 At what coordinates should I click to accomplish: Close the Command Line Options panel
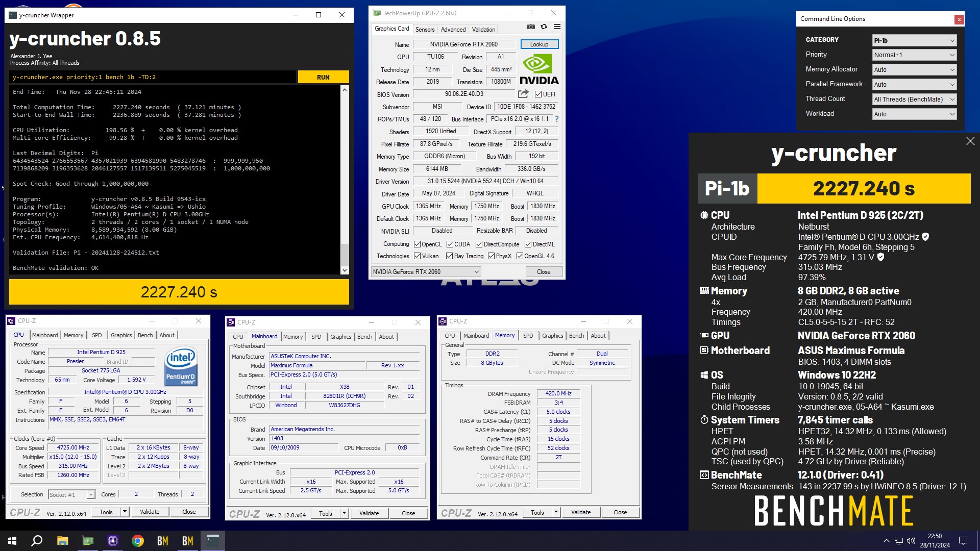pos(959,19)
